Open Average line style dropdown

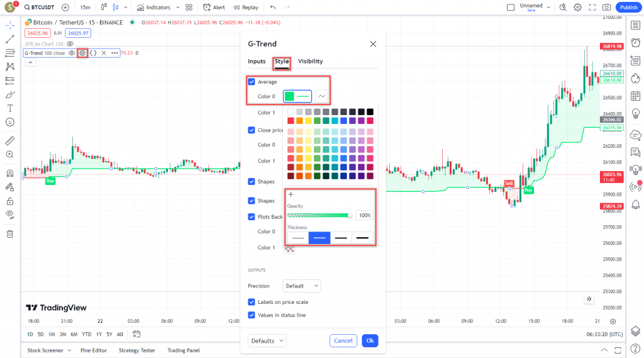[321, 96]
